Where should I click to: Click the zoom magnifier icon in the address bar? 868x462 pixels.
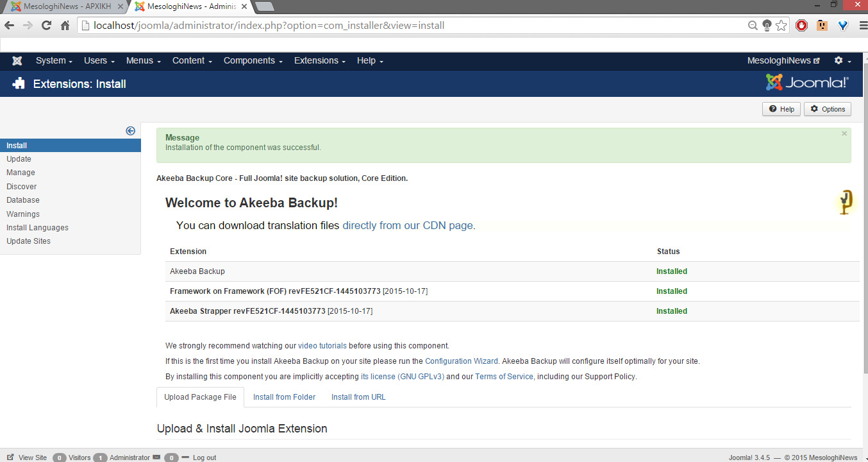pyautogui.click(x=753, y=26)
